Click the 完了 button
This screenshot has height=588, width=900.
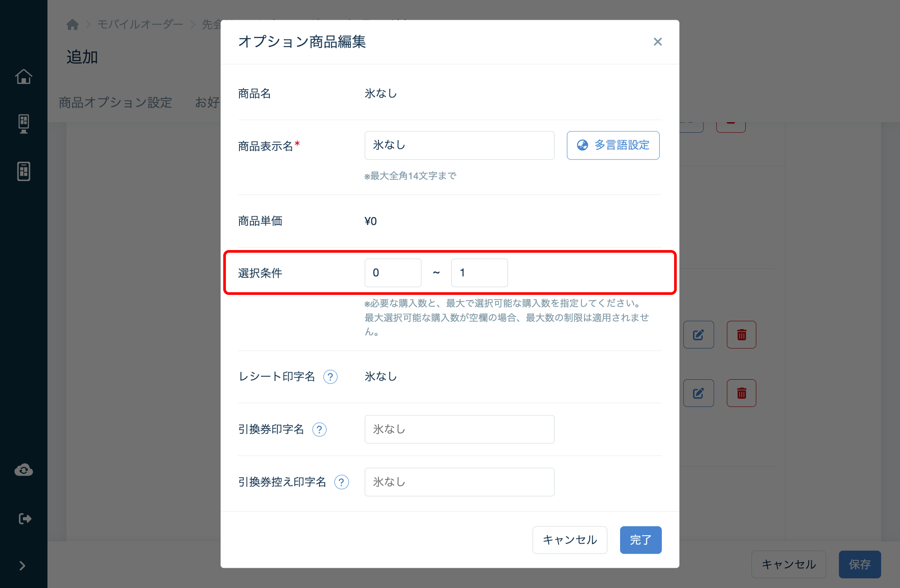coord(641,540)
